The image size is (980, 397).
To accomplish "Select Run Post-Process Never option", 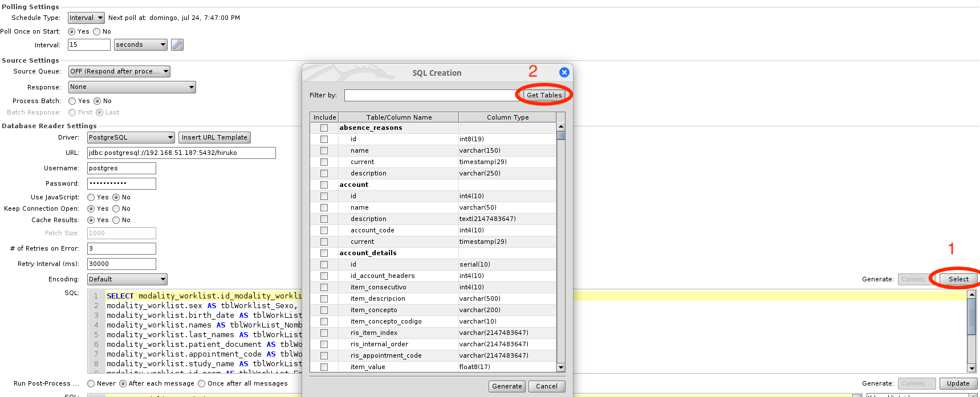I will (x=91, y=384).
